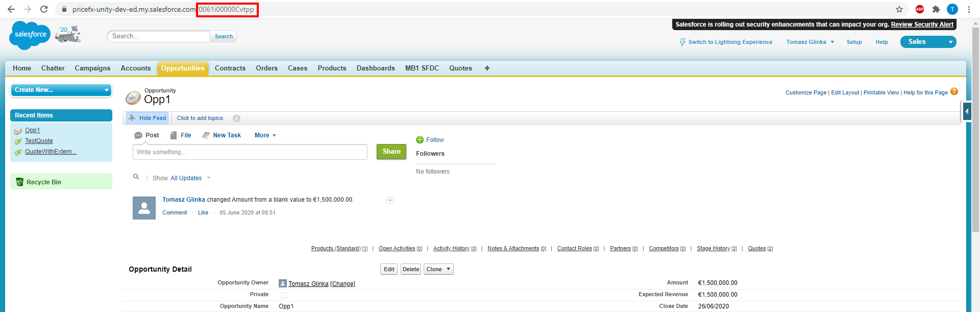This screenshot has height=312, width=980.
Task: Open the Dashboards tab
Action: coord(376,68)
